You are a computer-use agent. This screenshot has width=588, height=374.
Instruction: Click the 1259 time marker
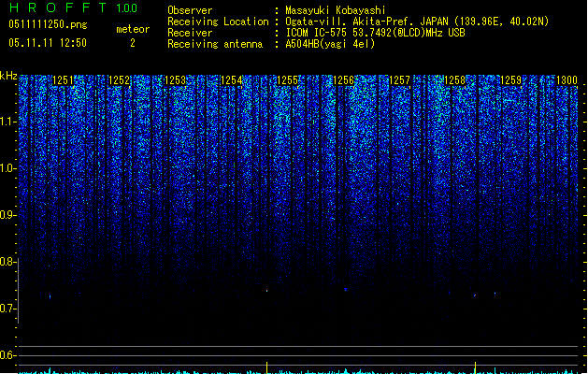pos(510,80)
